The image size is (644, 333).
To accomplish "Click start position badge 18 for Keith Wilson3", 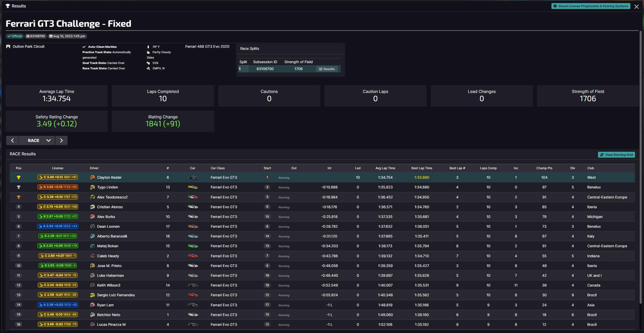I will coord(267,285).
